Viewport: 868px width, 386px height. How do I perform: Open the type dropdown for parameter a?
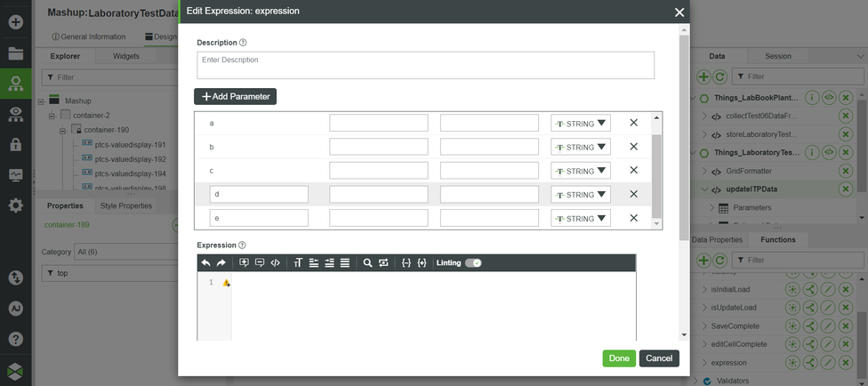coord(581,123)
